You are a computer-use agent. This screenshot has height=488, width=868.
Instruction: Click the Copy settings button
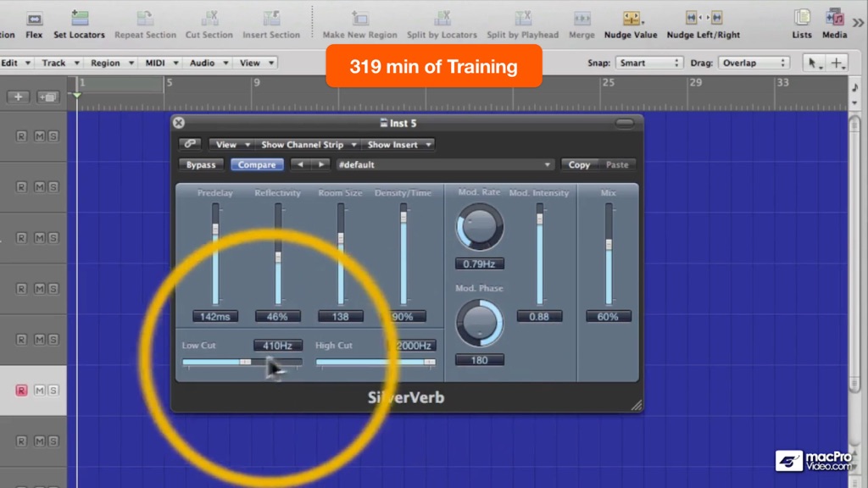tap(579, 164)
